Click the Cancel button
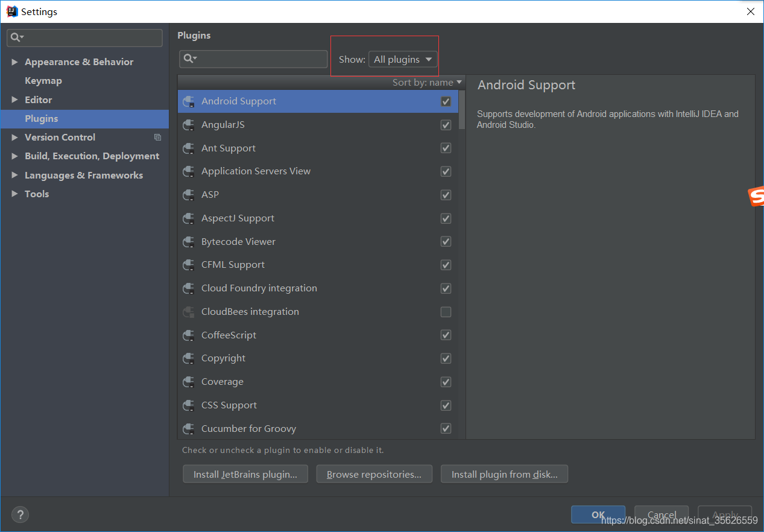 661,515
